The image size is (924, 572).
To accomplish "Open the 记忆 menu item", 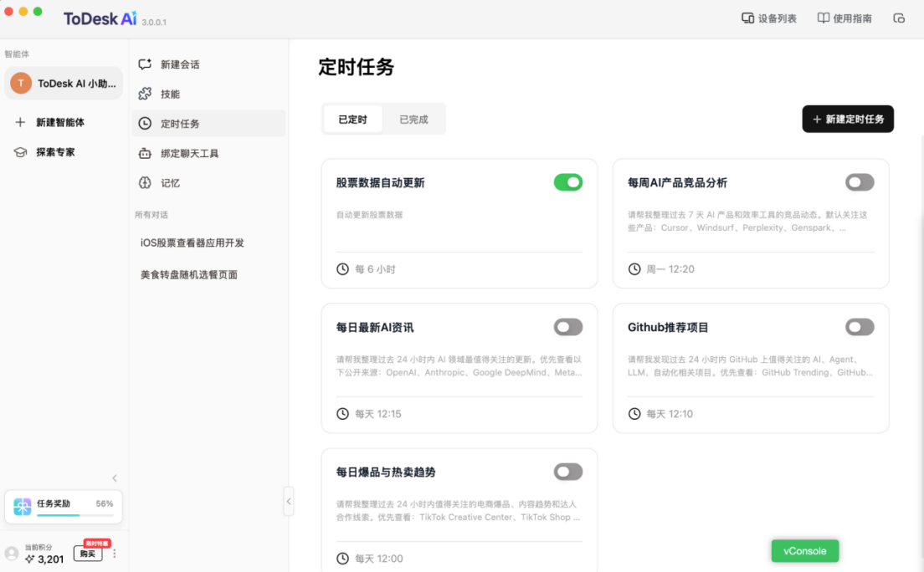I will click(x=208, y=182).
